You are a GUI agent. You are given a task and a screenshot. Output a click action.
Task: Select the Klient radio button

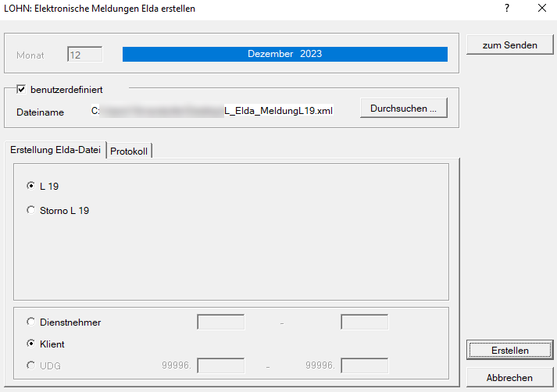coord(31,344)
